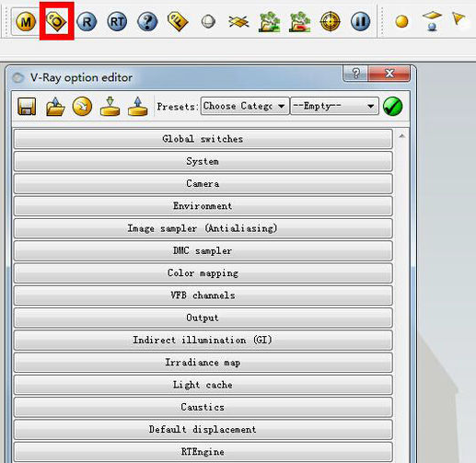
Task: Restore default options round arrow icon
Action: coord(82,107)
